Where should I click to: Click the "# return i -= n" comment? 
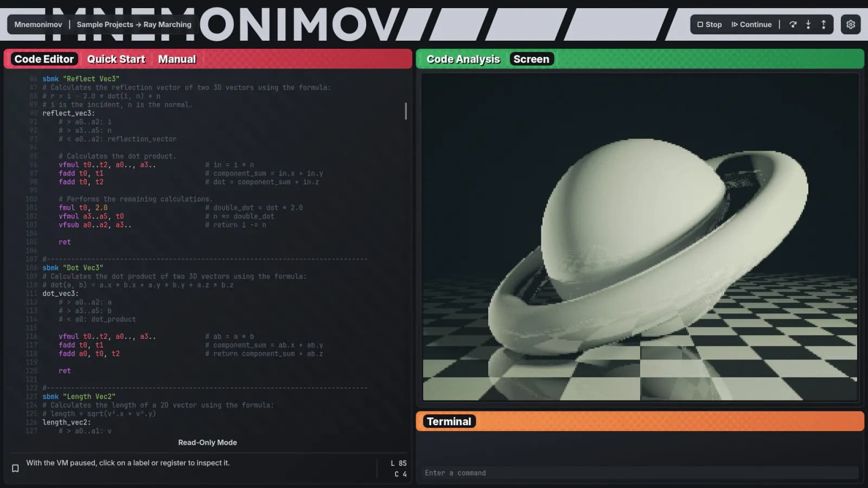[235, 225]
